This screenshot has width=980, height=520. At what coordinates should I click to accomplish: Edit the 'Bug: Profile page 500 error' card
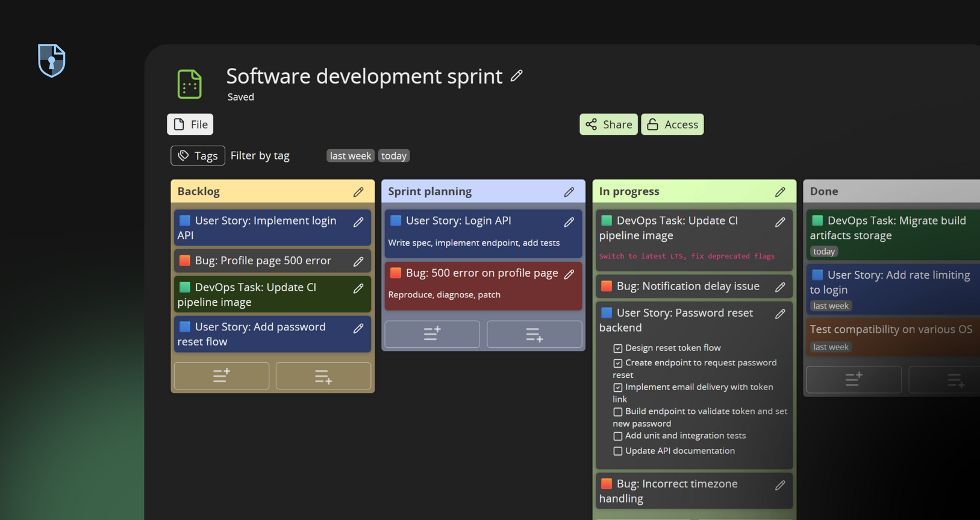coord(358,261)
